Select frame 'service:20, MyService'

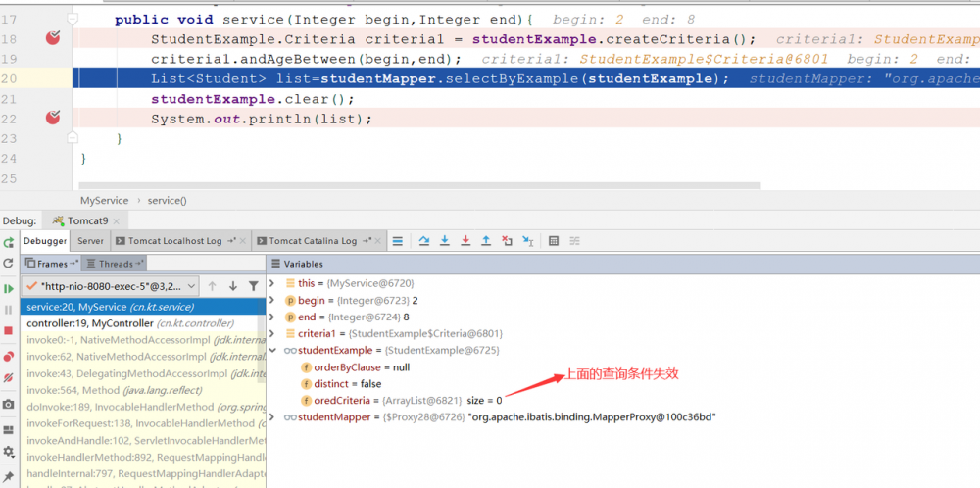(143, 307)
